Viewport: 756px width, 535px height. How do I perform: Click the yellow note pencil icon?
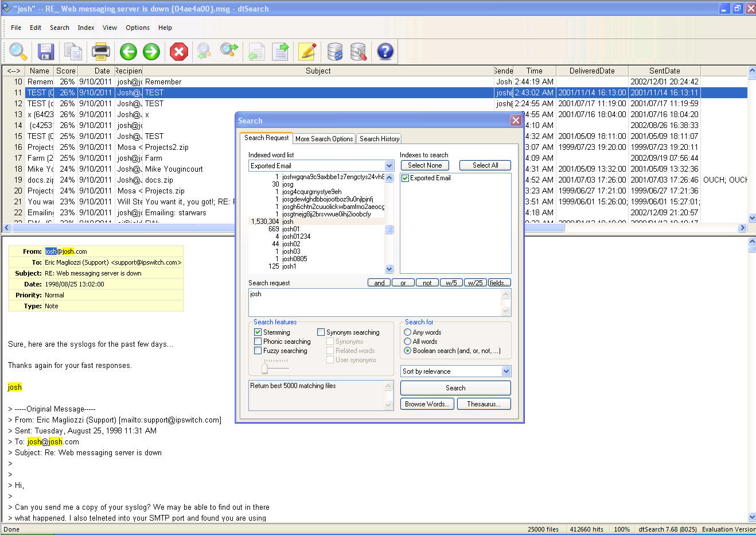[x=307, y=52]
